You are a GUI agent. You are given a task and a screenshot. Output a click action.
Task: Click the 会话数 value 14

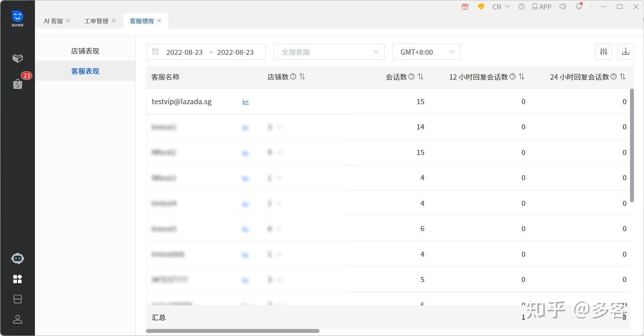click(x=420, y=127)
